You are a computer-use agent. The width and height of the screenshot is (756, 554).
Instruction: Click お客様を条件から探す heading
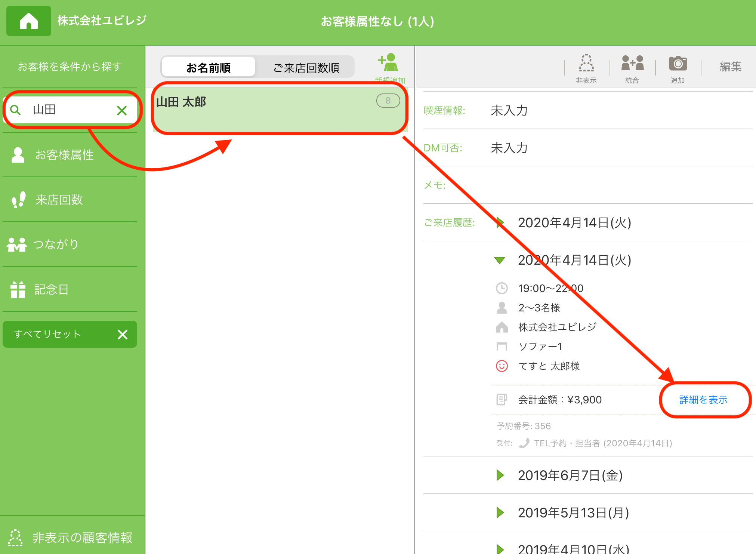[x=70, y=67]
